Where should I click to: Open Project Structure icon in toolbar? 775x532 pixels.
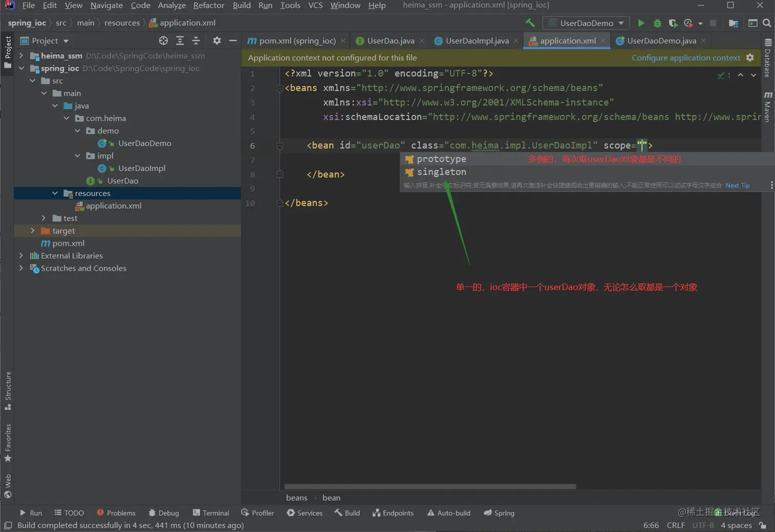point(733,23)
